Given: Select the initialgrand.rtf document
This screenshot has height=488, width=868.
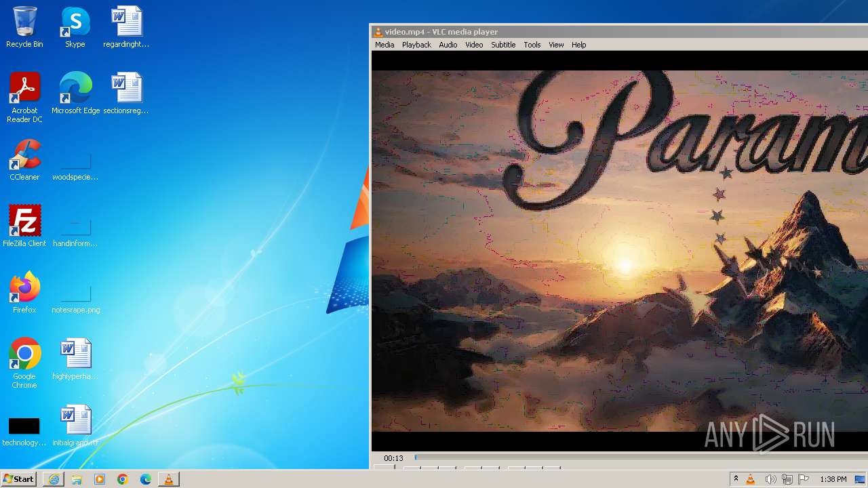Looking at the screenshot, I should point(75,426).
